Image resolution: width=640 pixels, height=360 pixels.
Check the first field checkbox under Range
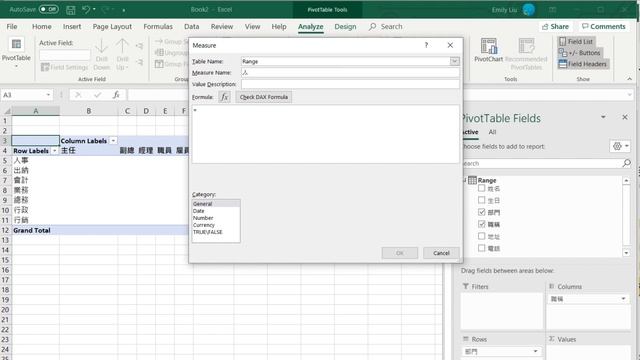coord(482,188)
